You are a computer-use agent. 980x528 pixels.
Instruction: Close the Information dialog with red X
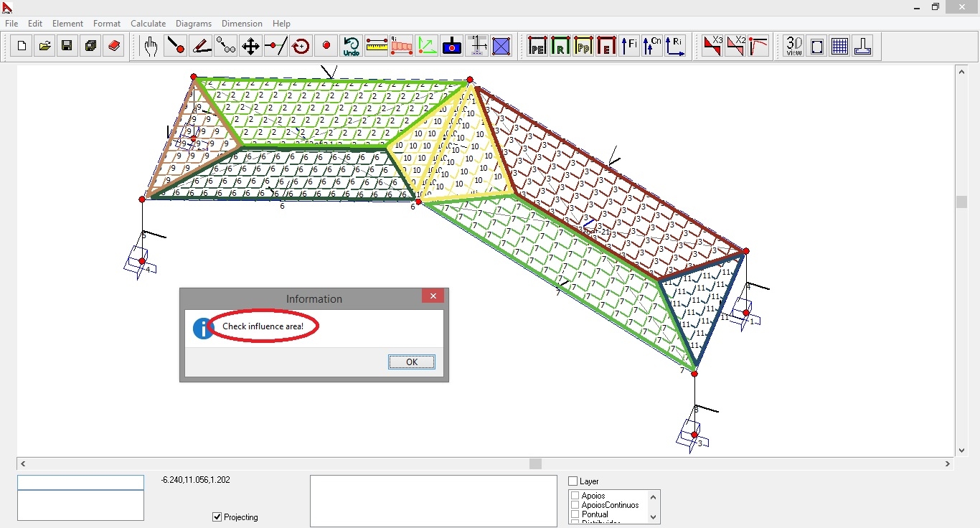(433, 296)
